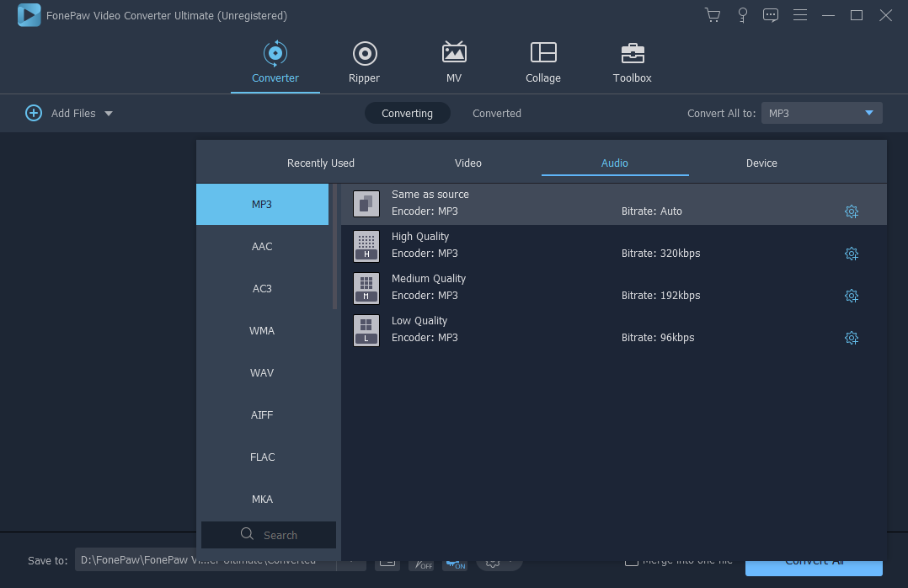
Task: Click the shopping cart purchase icon
Action: (x=713, y=15)
